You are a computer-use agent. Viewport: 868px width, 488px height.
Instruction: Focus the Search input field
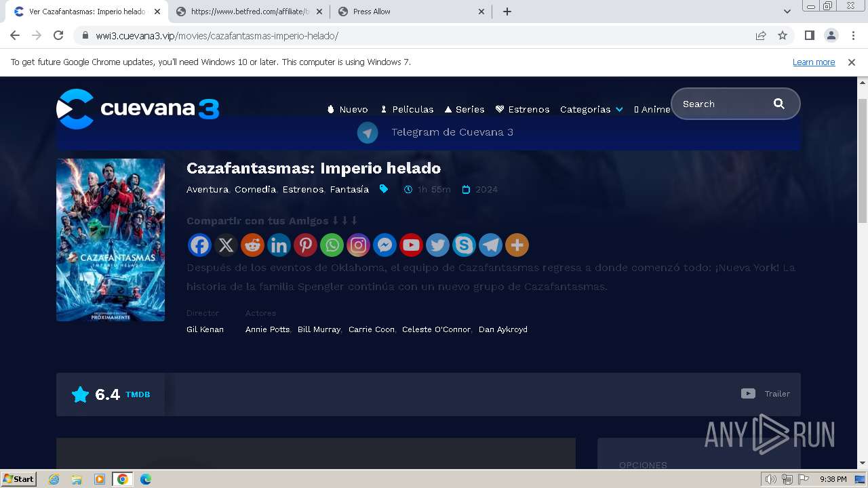pos(723,104)
